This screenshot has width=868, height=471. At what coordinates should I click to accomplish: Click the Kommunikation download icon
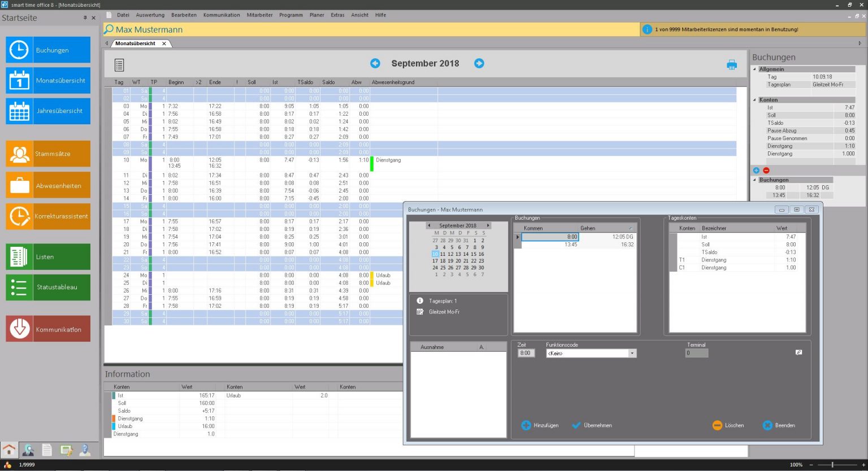19,329
